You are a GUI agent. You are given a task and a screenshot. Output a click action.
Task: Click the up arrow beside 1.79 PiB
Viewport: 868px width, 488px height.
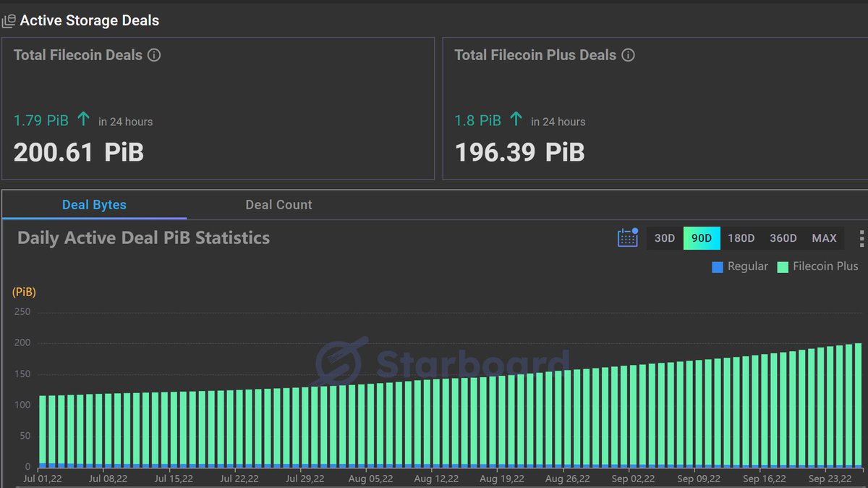tap(83, 119)
